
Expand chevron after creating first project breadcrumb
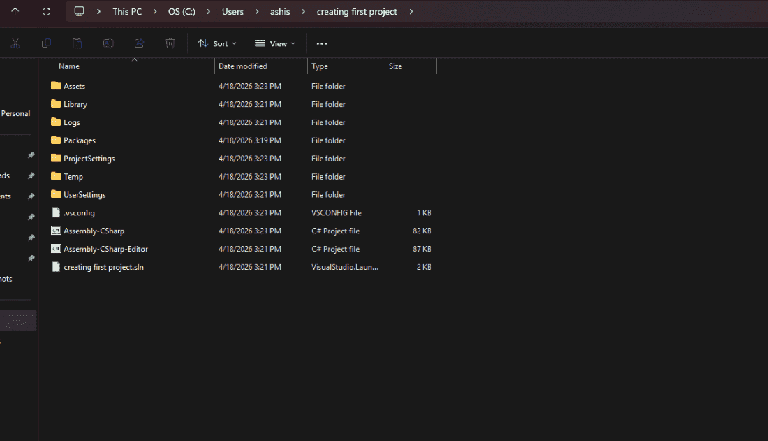(411, 12)
